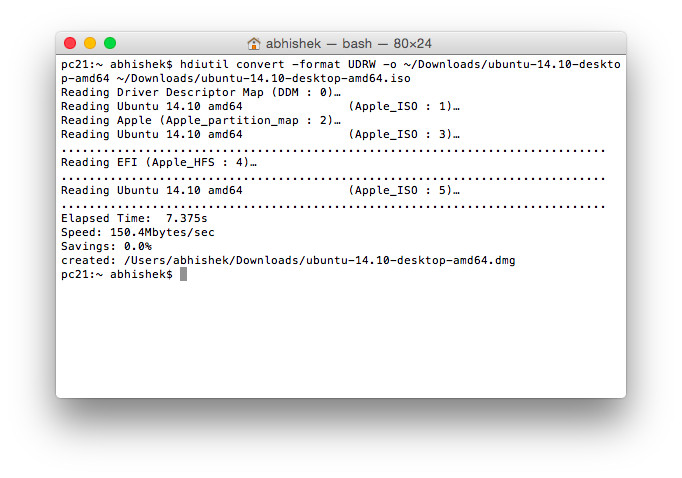Click the last "pc21:~ abhishek$" prompt
This screenshot has width=682, height=478.
(x=116, y=274)
